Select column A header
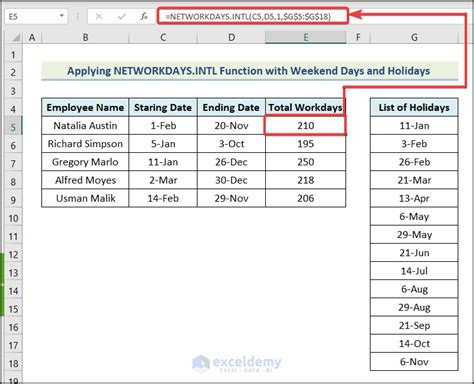This screenshot has width=474, height=384. pyautogui.click(x=32, y=37)
